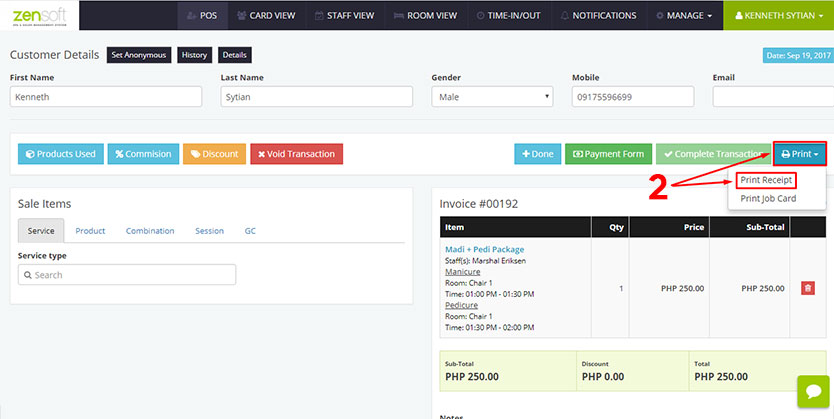Viewport: 834px width, 419px height.
Task: Open the Gender dropdown
Action: point(492,97)
